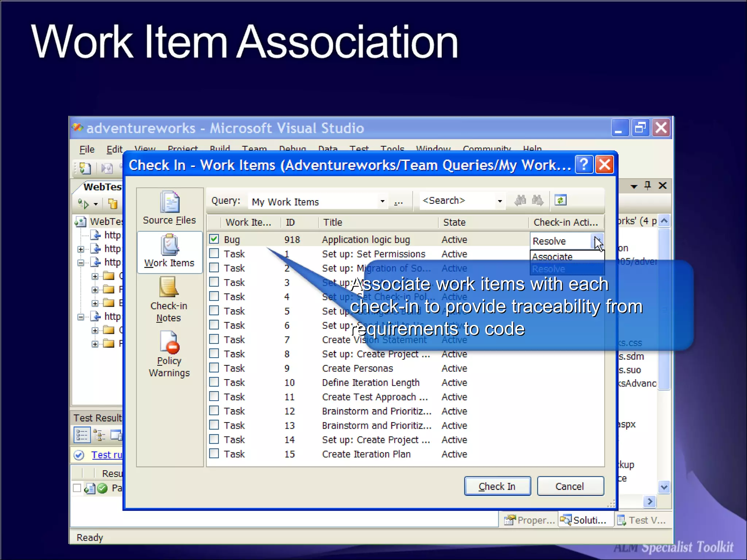Open the side panel window position dropdown arrow
Viewport: 747px width, 560px height.
pyautogui.click(x=634, y=186)
